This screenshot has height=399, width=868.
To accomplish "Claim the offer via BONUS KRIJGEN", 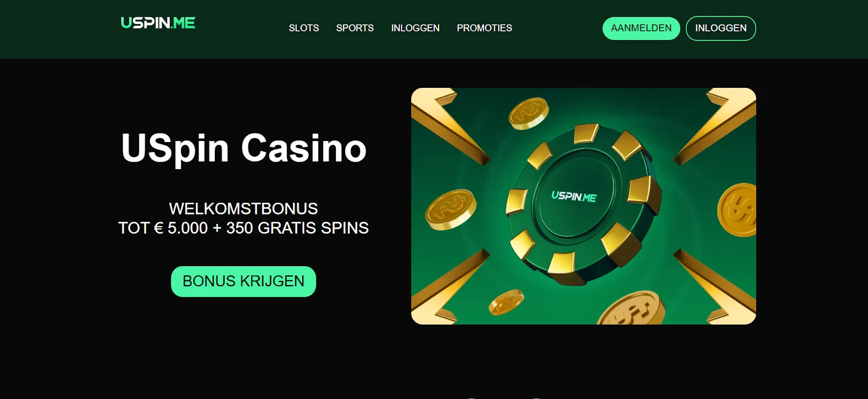I will [x=244, y=281].
